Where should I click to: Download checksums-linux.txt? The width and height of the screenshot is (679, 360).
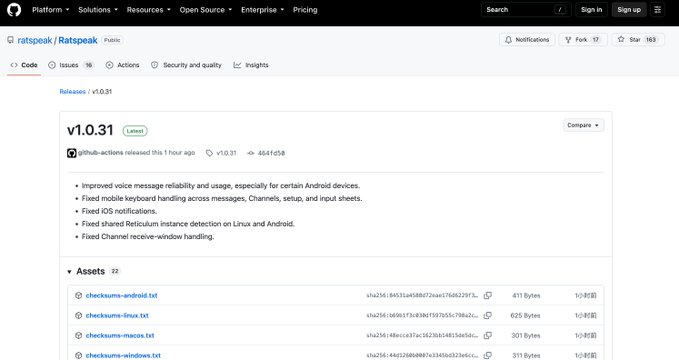[117, 315]
